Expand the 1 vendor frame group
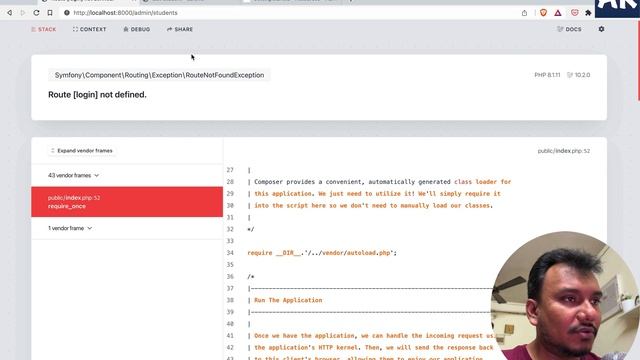The image size is (640, 360). tap(70, 228)
